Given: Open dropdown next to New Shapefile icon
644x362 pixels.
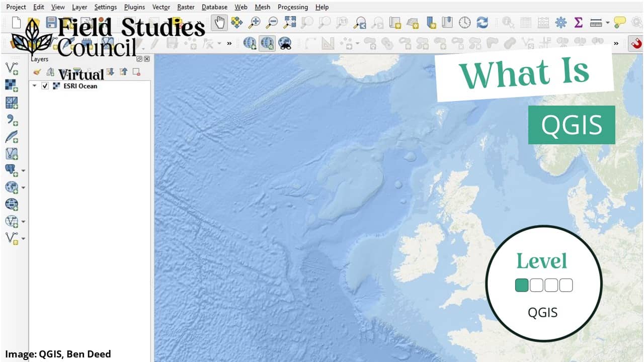Looking at the screenshot, I should [x=23, y=238].
